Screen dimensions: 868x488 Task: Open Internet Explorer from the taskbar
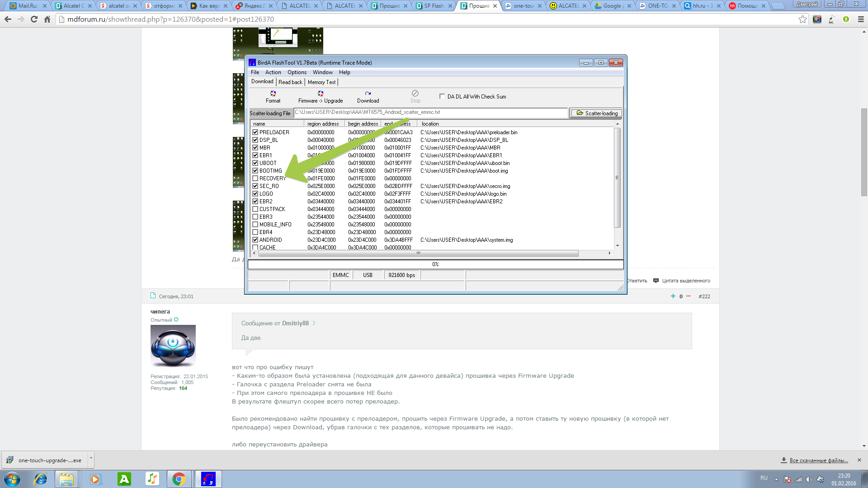[41, 479]
